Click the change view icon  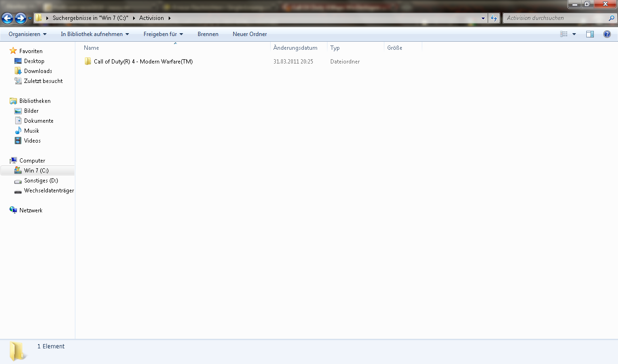click(564, 34)
